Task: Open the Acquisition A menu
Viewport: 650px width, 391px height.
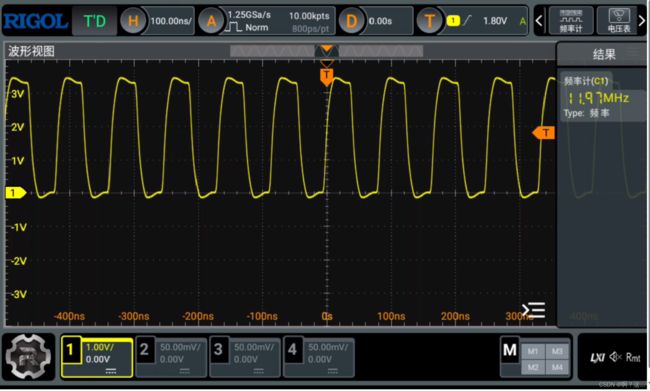Action: (211, 21)
